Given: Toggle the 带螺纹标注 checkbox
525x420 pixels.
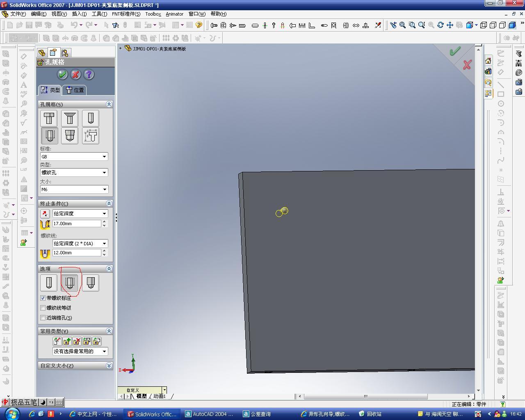Looking at the screenshot, I should point(43,298).
